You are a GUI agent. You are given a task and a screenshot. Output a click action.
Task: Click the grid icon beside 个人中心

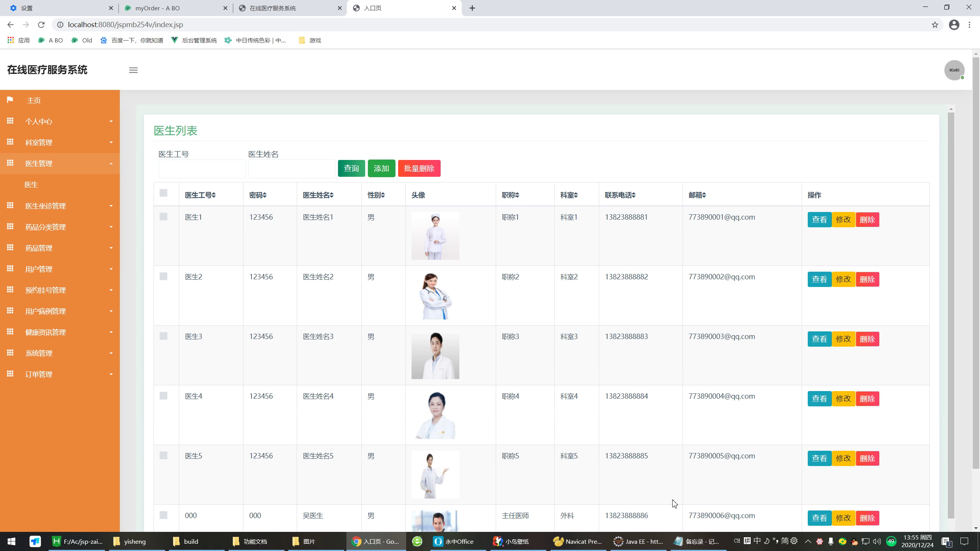[x=10, y=121]
